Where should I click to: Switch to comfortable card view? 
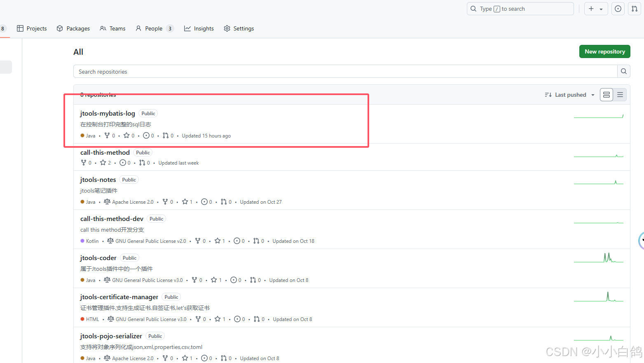607,95
